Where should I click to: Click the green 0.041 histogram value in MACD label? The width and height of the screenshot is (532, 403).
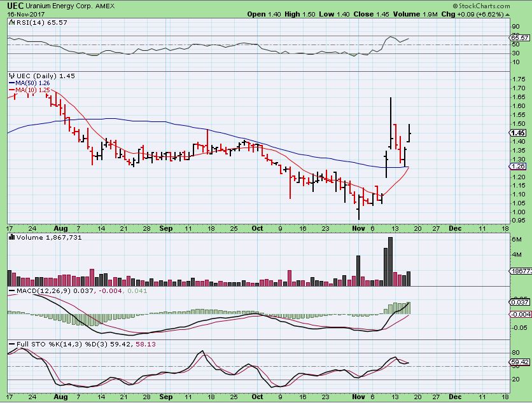pyautogui.click(x=137, y=291)
